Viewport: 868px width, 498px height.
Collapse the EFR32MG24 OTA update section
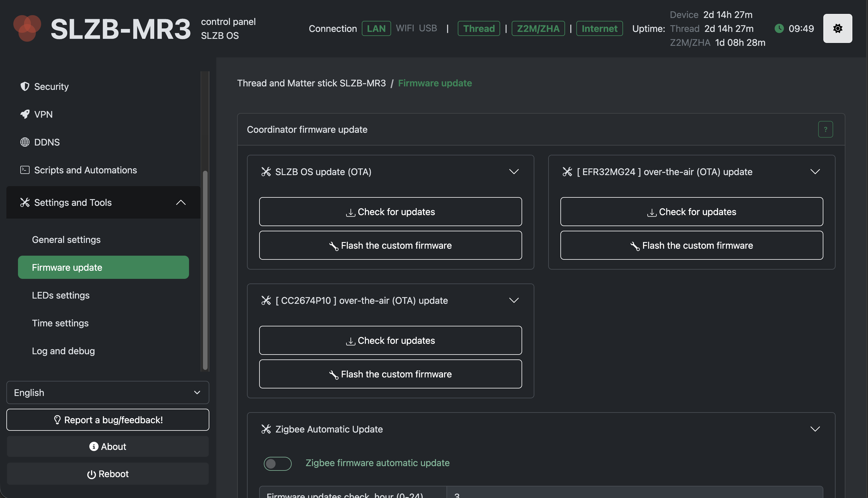click(x=815, y=171)
